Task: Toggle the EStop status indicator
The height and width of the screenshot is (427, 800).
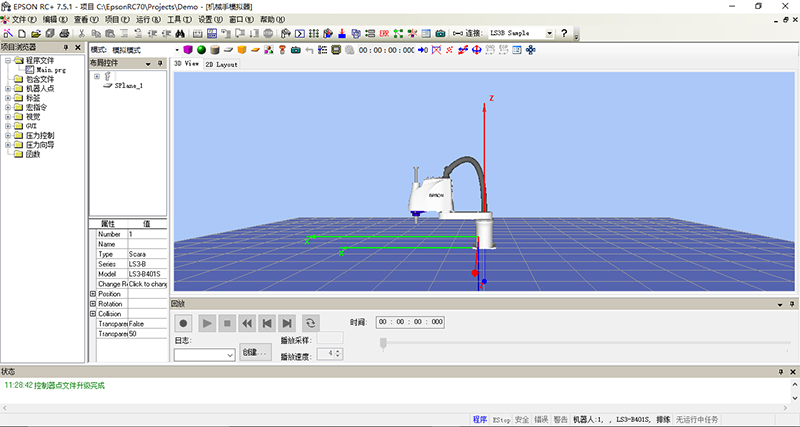Action: pos(501,419)
